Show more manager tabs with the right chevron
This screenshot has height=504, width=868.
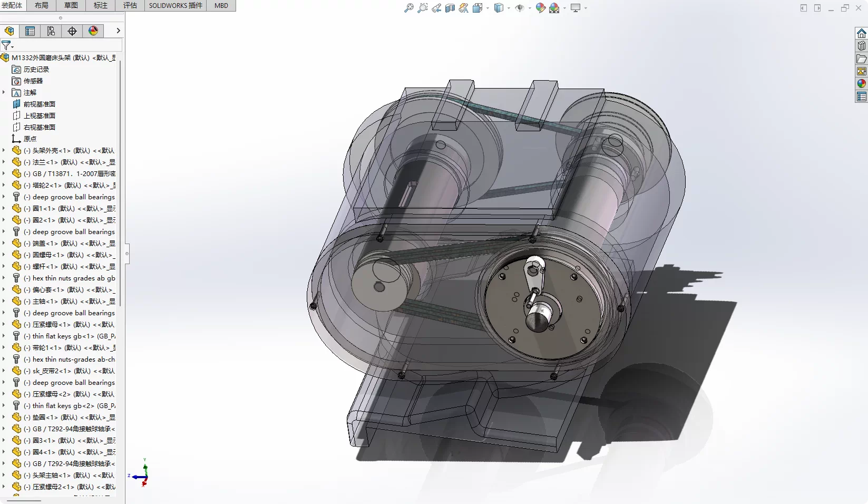click(118, 31)
